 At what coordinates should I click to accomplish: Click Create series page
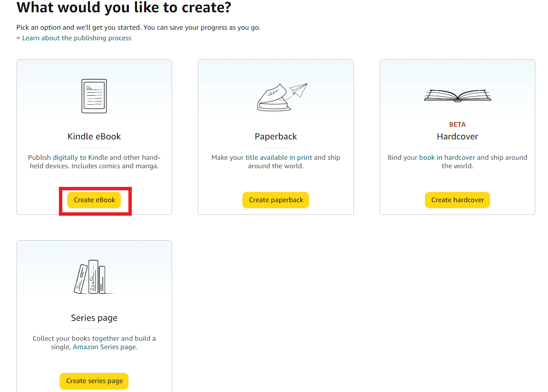(94, 381)
